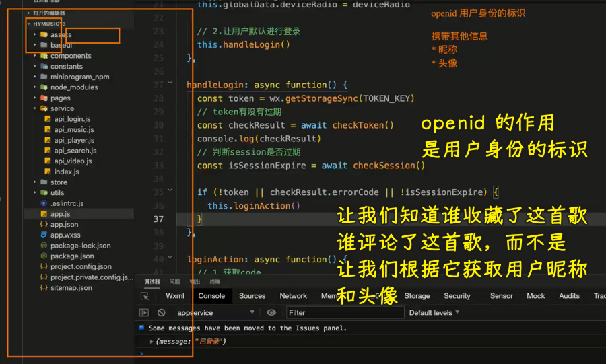Switch to the Security tab

(x=457, y=296)
